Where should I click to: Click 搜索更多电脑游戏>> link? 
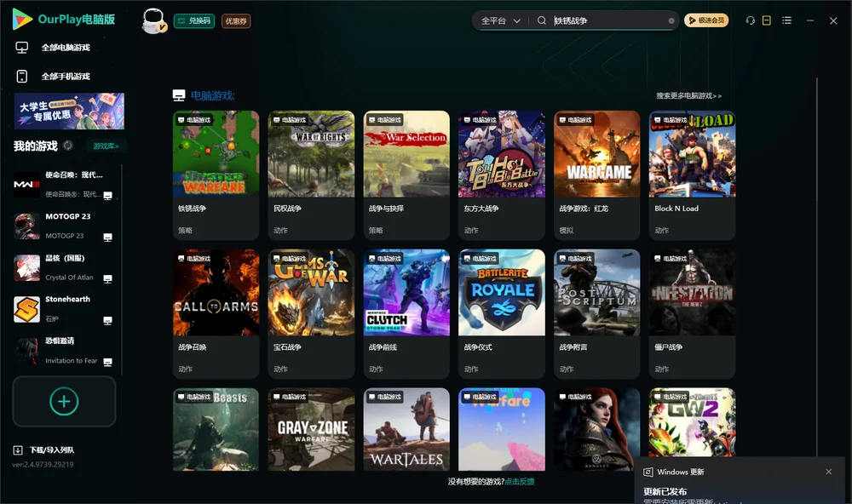click(x=688, y=95)
